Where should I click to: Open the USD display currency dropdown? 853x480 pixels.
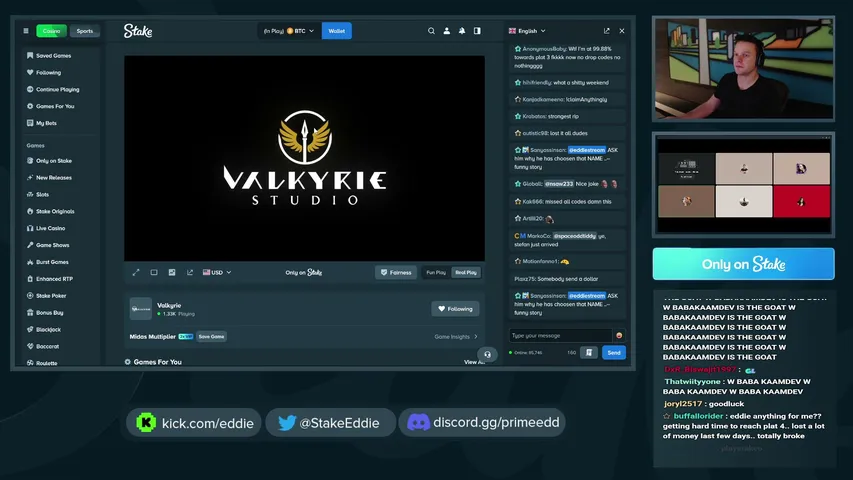[x=217, y=272]
